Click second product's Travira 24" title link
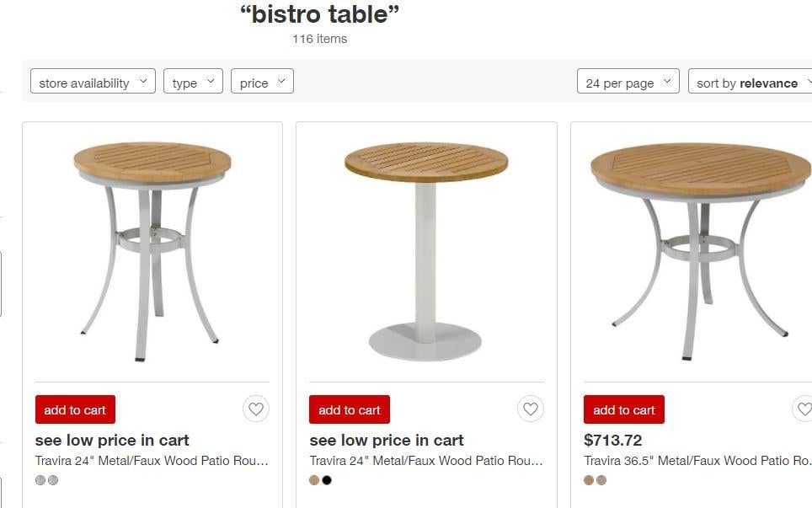 (x=426, y=461)
